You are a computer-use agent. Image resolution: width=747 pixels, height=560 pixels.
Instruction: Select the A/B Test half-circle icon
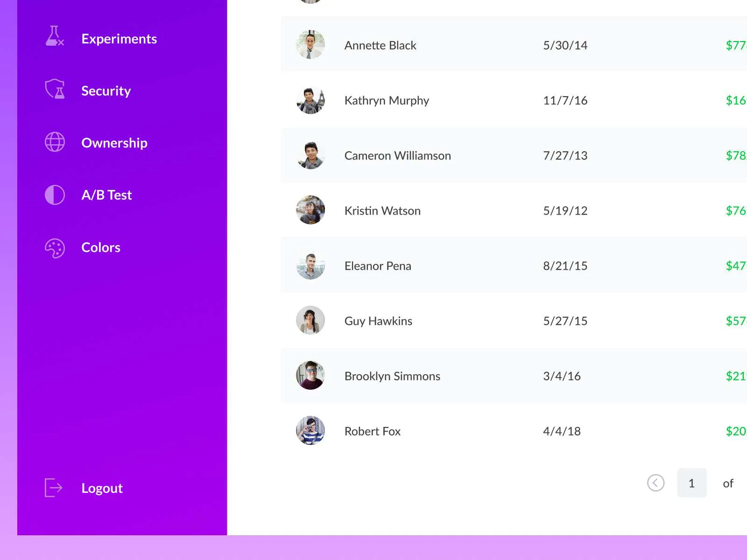pos(54,195)
